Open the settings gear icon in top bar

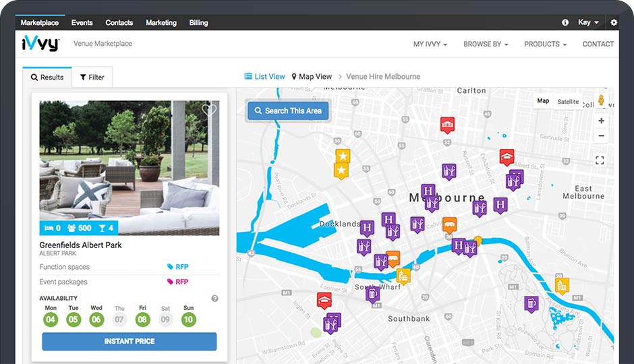614,22
